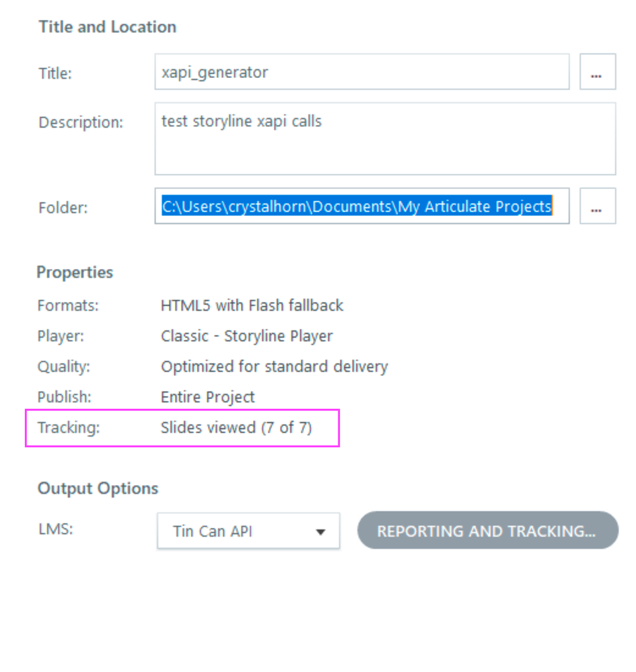Click the Folder: label
636x672 pixels.
(64, 207)
